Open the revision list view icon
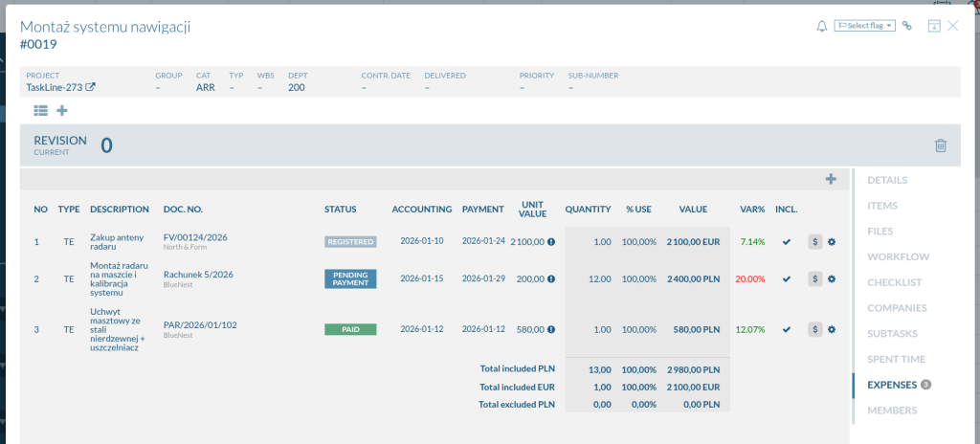 pos(41,111)
